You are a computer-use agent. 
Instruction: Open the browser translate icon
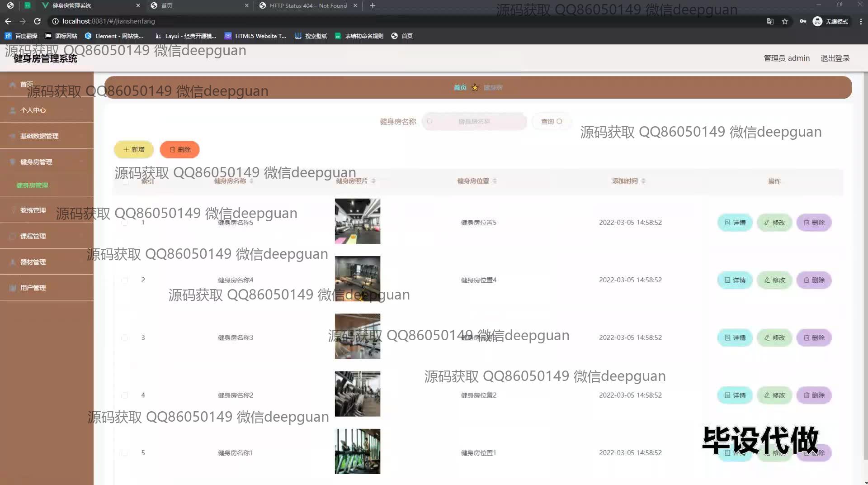(770, 21)
